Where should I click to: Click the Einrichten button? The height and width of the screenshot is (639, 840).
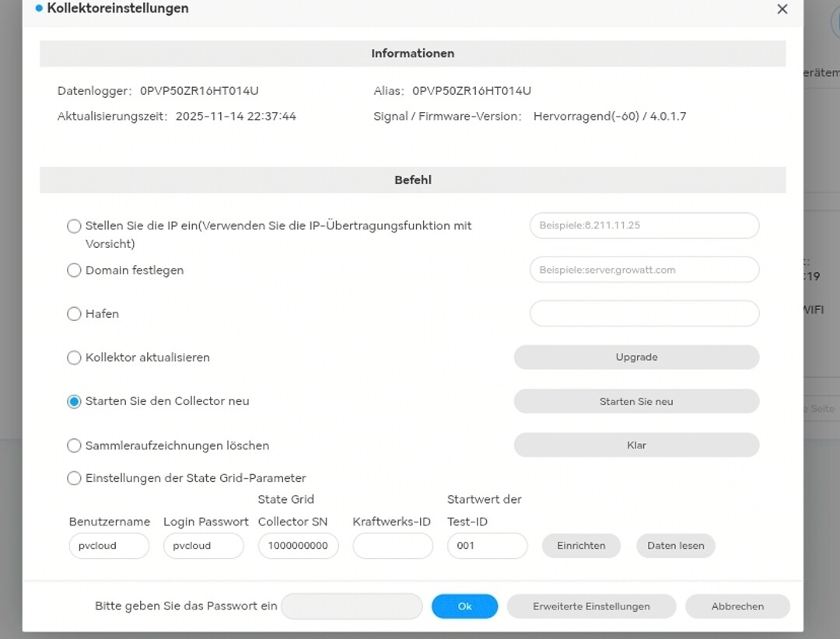click(581, 546)
